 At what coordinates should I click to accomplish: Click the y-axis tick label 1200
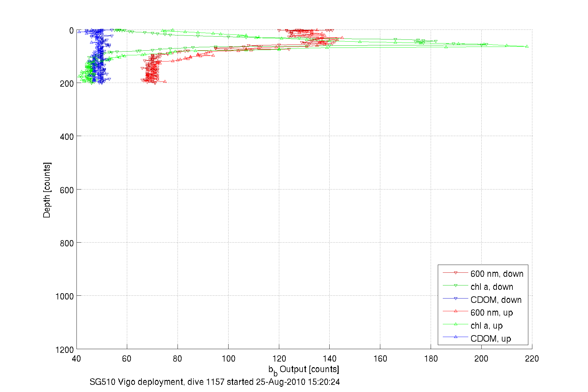(x=64, y=350)
